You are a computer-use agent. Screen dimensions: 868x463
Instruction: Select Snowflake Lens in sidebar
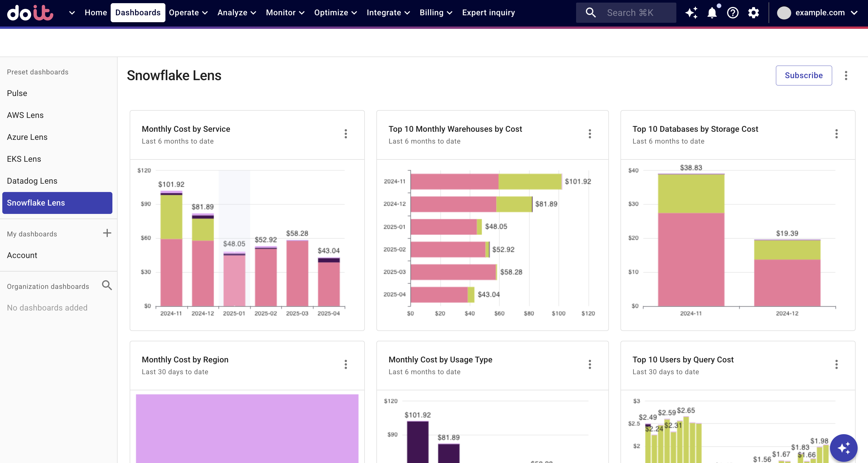point(57,203)
